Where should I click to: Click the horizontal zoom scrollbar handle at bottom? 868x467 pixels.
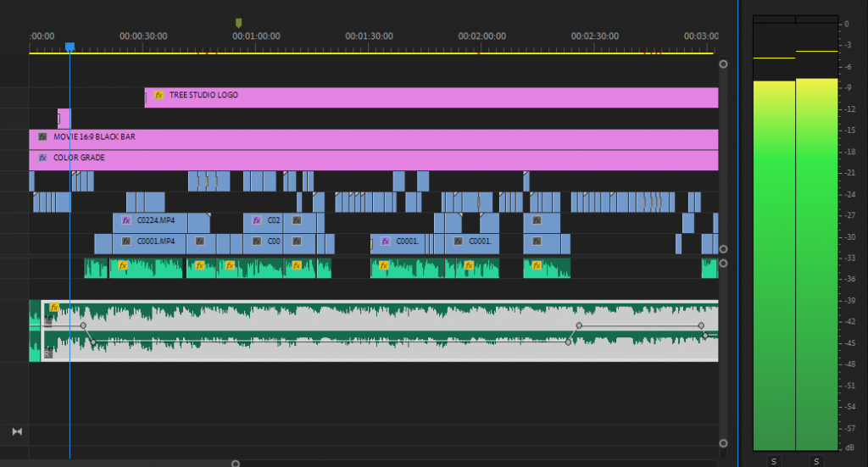click(236, 464)
